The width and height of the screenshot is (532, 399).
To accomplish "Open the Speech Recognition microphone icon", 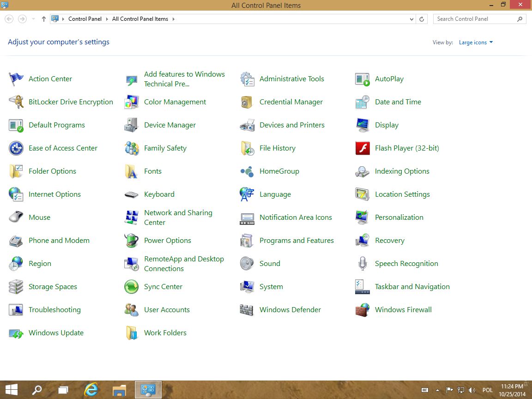I will [363, 264].
